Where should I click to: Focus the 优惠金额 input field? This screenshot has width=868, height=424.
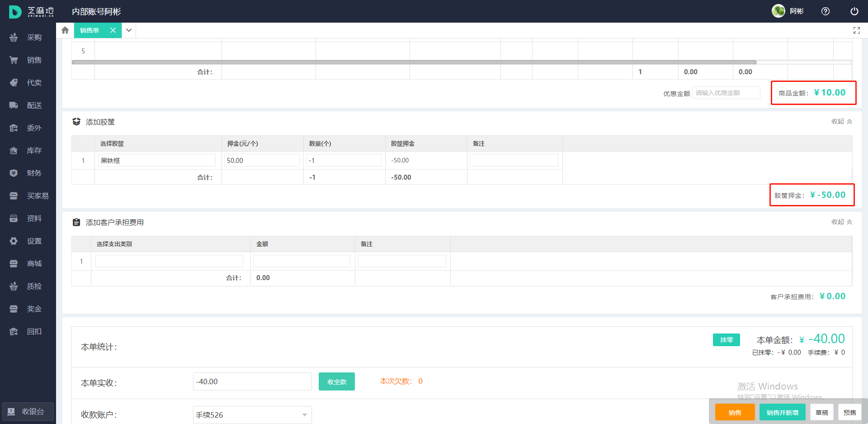[726, 93]
